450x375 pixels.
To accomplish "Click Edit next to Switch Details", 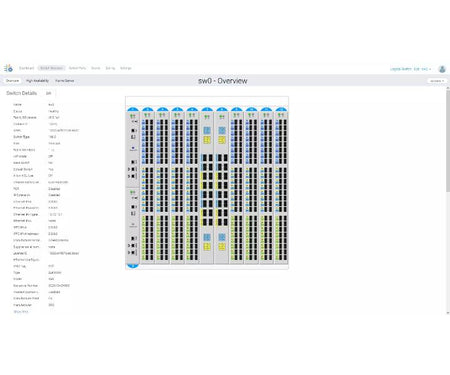I will (x=49, y=93).
